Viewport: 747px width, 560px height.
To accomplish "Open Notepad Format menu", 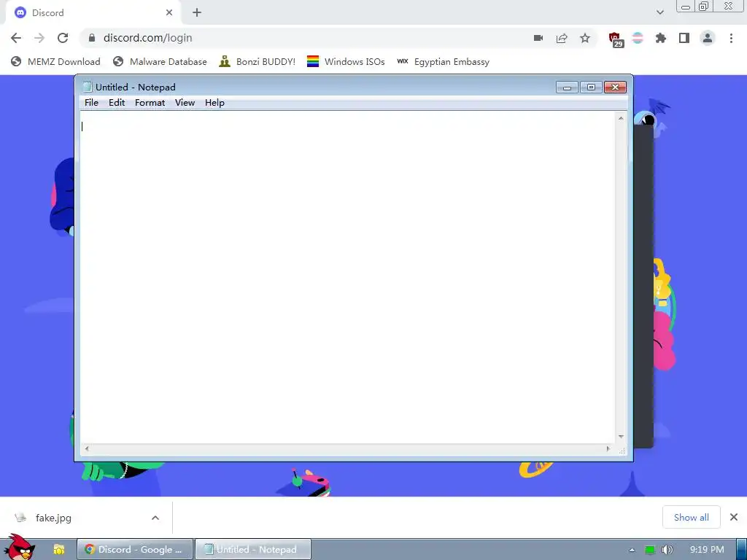I will (x=150, y=103).
